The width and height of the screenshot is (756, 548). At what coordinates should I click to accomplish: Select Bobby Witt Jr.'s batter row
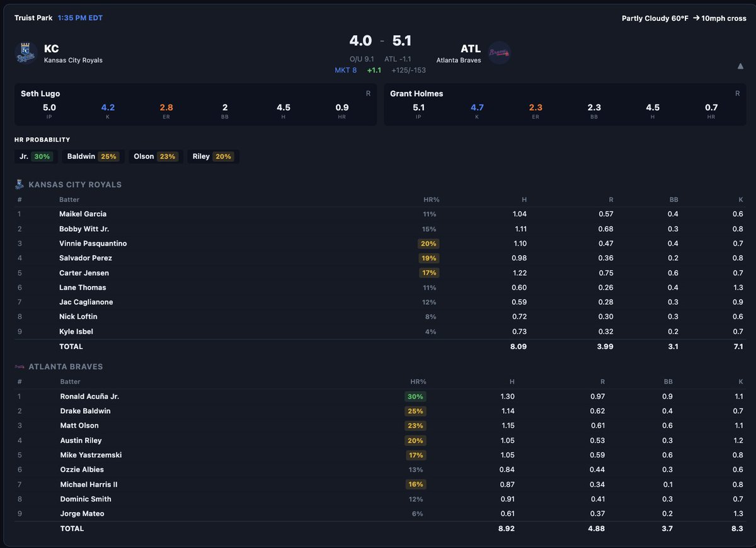[252, 229]
